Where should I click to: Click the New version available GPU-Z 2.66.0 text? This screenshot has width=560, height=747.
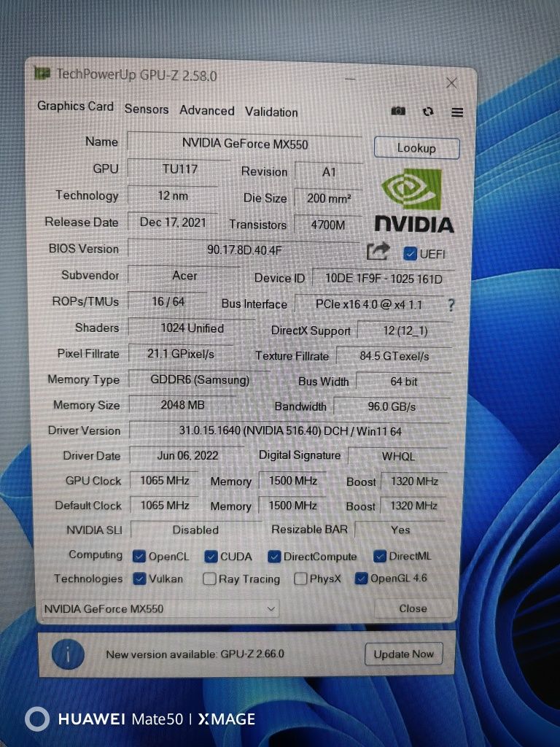click(x=195, y=654)
